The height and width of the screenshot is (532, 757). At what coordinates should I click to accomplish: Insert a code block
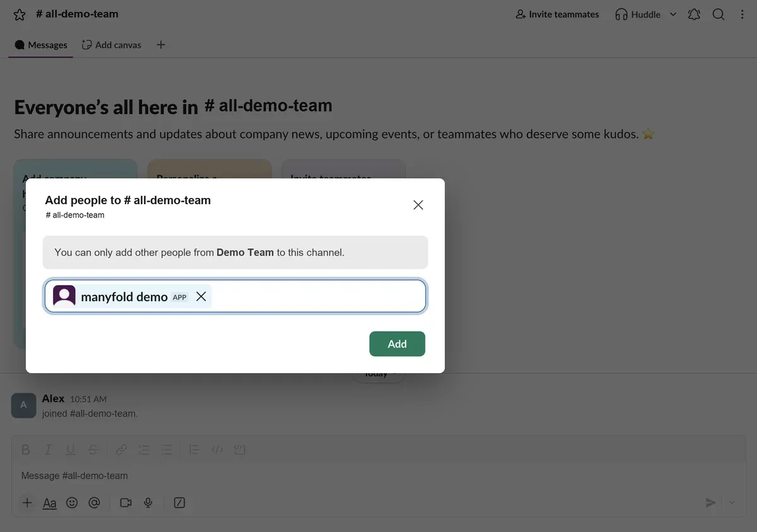point(239,450)
